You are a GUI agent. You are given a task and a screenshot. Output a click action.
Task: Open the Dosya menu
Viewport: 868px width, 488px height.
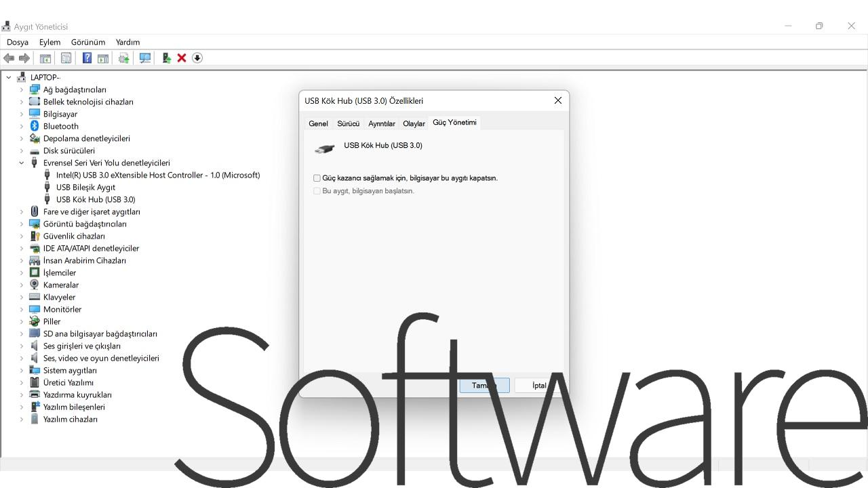(x=18, y=42)
